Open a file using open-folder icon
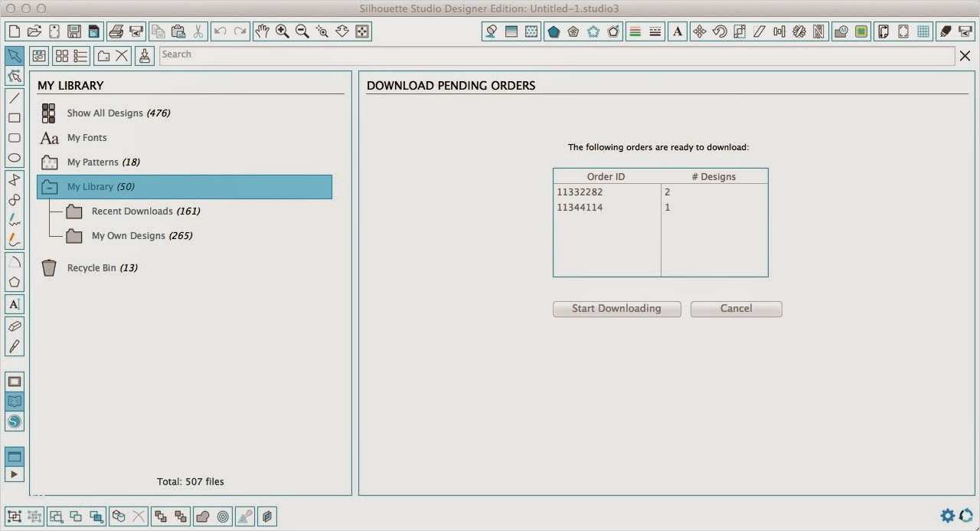 tap(34, 31)
